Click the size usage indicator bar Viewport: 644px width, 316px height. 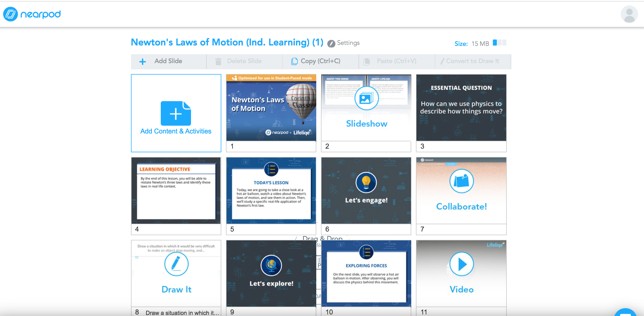[499, 43]
